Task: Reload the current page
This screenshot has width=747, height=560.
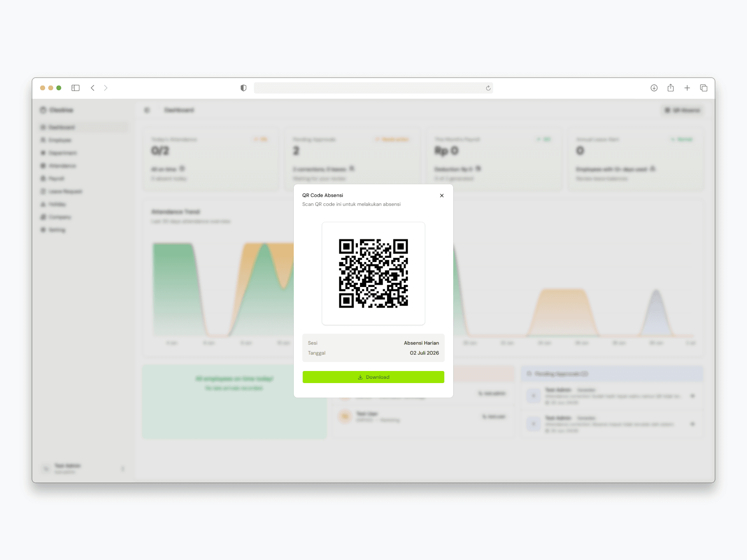Action: pos(488,88)
